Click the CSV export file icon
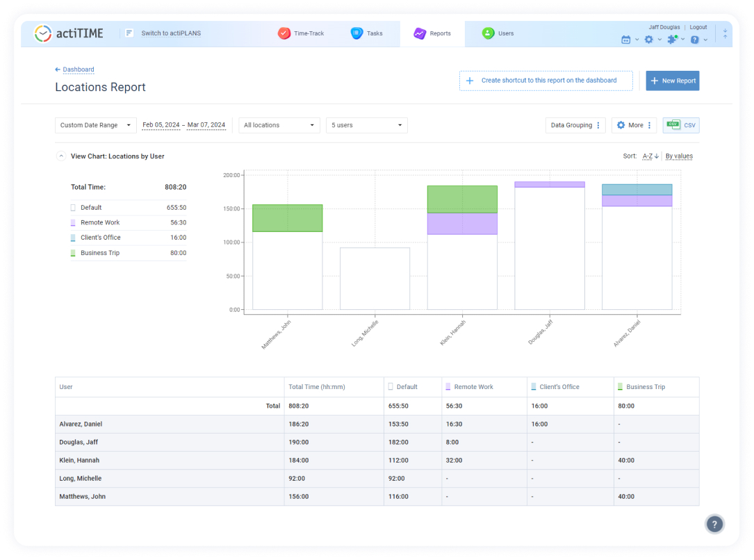Image resolution: width=754 pixels, height=560 pixels. point(673,125)
